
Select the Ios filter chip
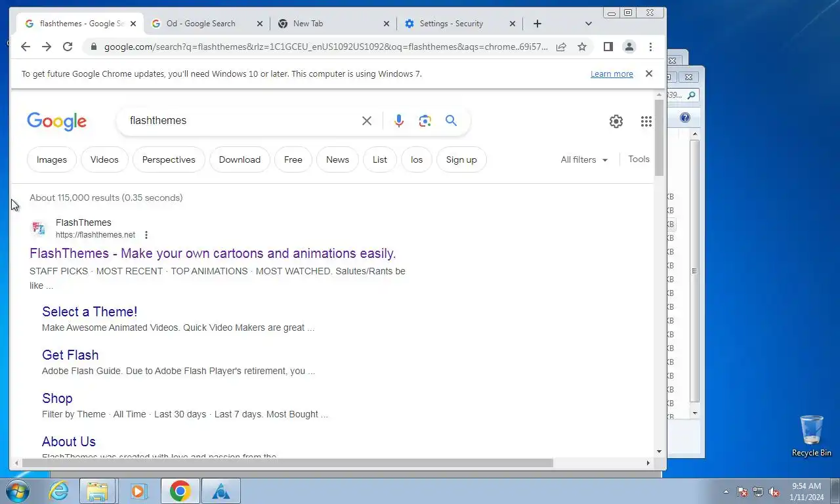417,159
